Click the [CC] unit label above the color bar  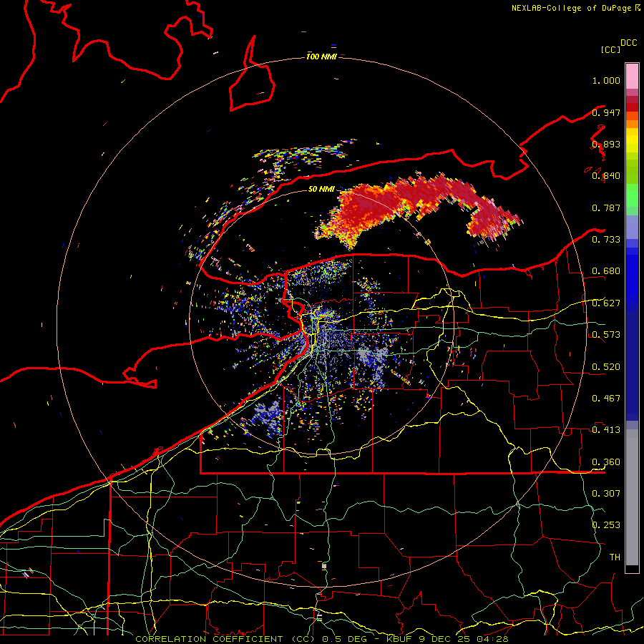[x=610, y=49]
